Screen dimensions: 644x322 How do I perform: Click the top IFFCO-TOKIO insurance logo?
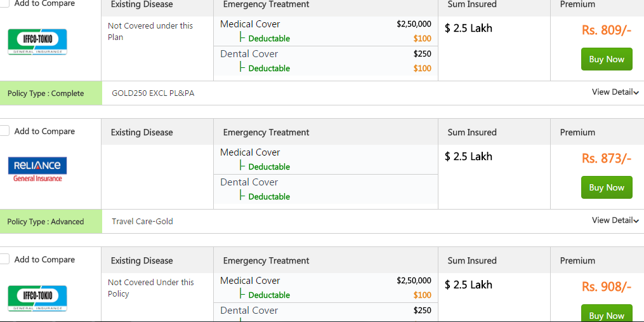click(37, 41)
